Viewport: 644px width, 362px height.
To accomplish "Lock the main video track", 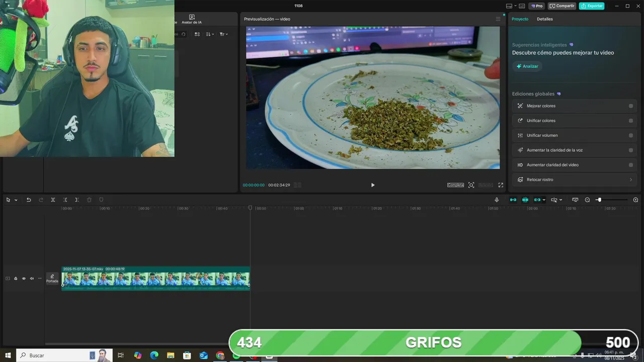I will point(16,279).
